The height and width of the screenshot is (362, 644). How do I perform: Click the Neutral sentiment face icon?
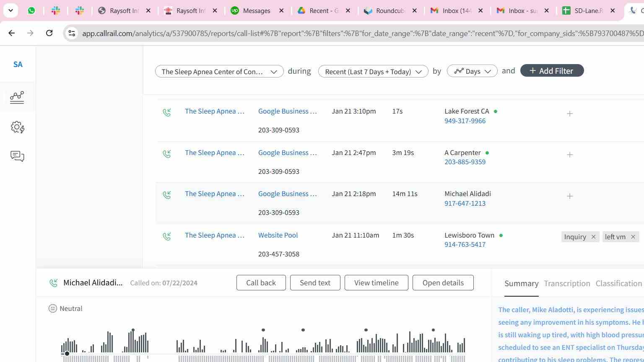(53, 308)
